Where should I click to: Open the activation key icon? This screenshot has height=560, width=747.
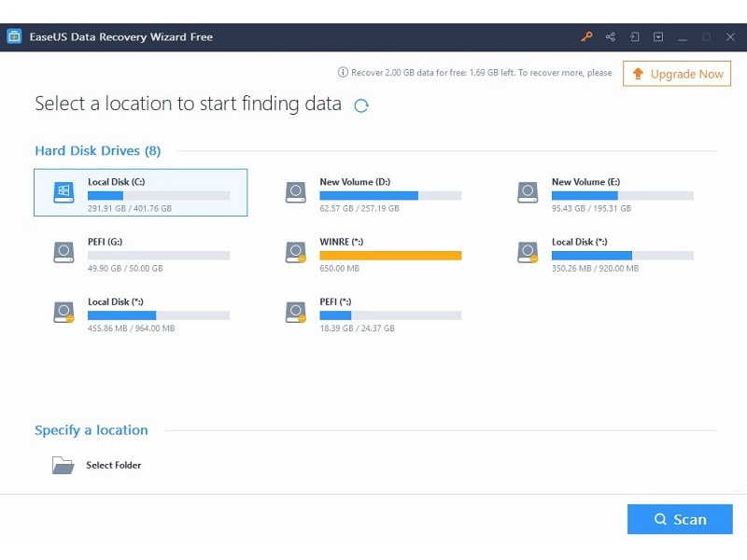pyautogui.click(x=586, y=36)
